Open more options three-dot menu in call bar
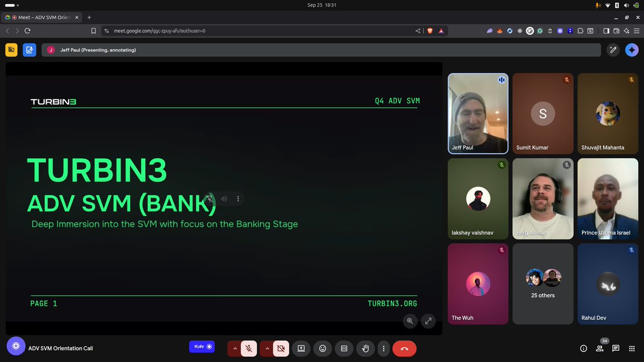 point(383,348)
